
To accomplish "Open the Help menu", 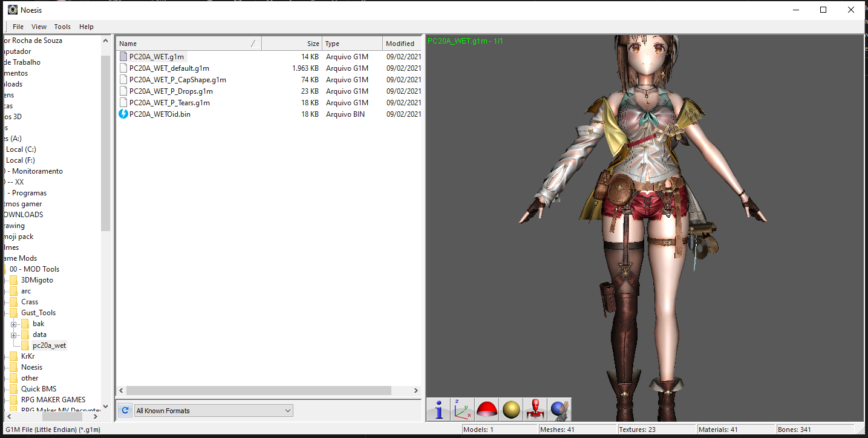I will (x=86, y=27).
